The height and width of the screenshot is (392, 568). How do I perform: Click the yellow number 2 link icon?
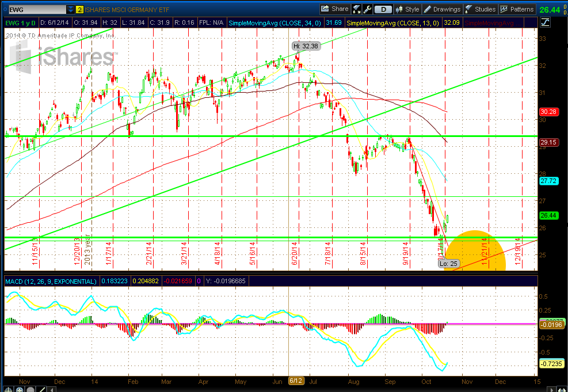point(80,9)
